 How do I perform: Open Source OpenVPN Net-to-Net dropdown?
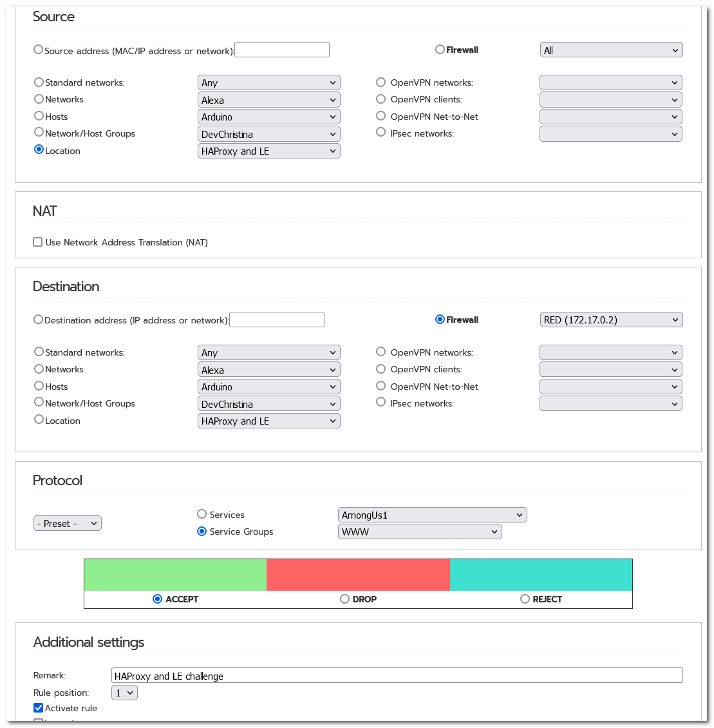[610, 117]
